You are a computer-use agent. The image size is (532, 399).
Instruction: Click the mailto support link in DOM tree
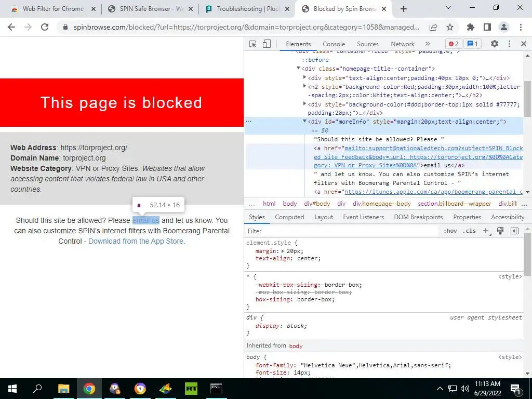tap(418, 157)
